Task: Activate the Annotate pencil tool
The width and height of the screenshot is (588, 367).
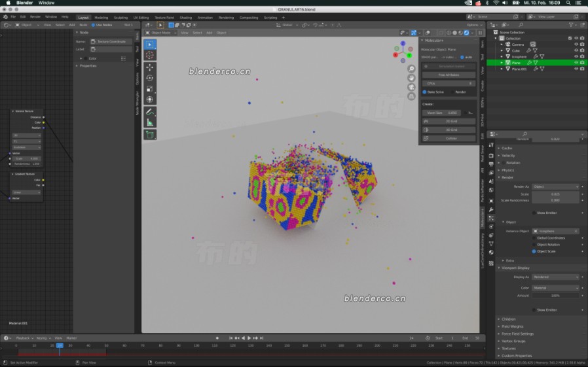Action: click(150, 112)
